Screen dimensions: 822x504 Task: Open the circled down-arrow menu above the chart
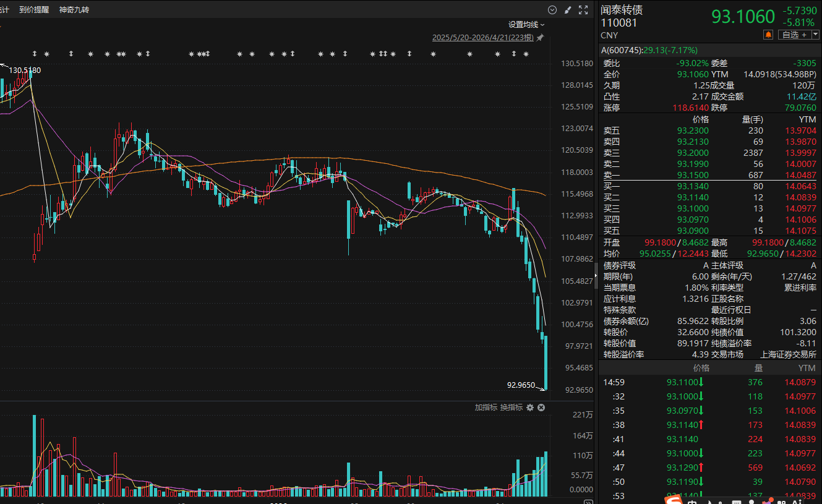pos(553,10)
